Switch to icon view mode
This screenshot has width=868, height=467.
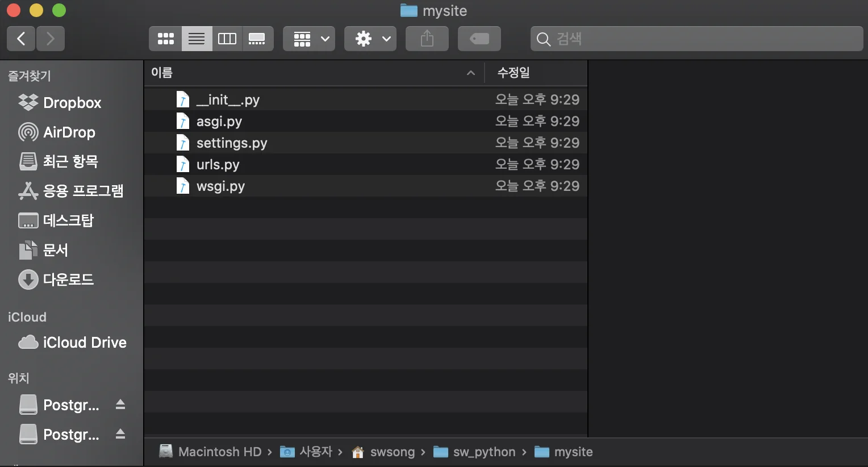165,39
